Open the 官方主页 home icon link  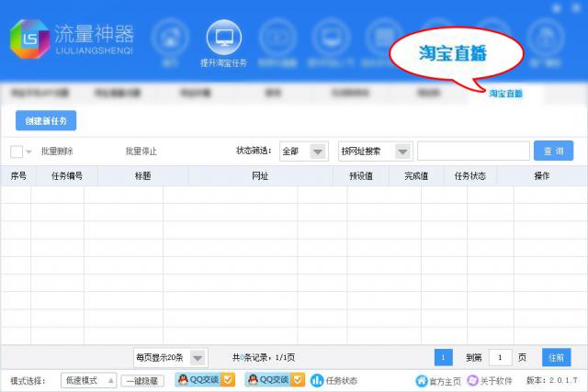coord(422,381)
